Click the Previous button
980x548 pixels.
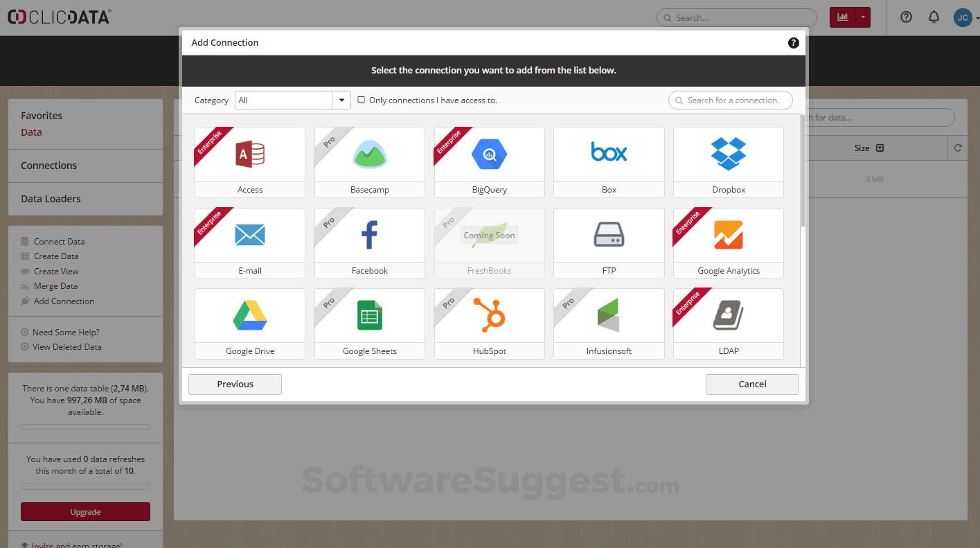235,384
